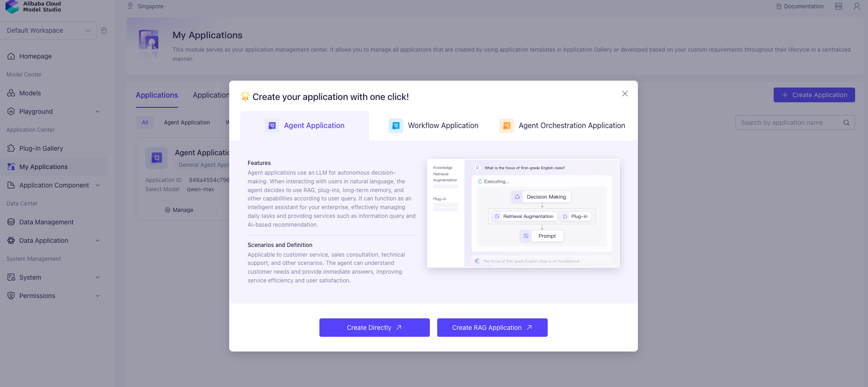Image resolution: width=868 pixels, height=387 pixels.
Task: Click the Permissions shield icon
Action: [x=11, y=296]
